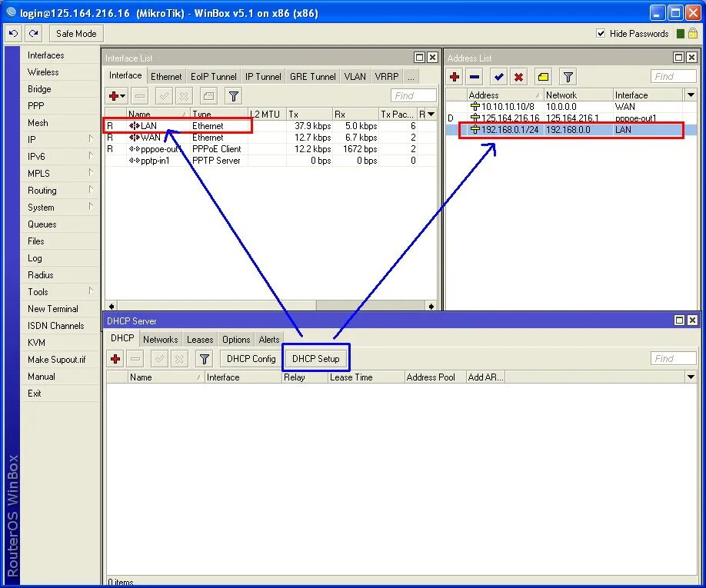Add new interface with red plus
This screenshot has height=588, width=706.
click(x=116, y=96)
